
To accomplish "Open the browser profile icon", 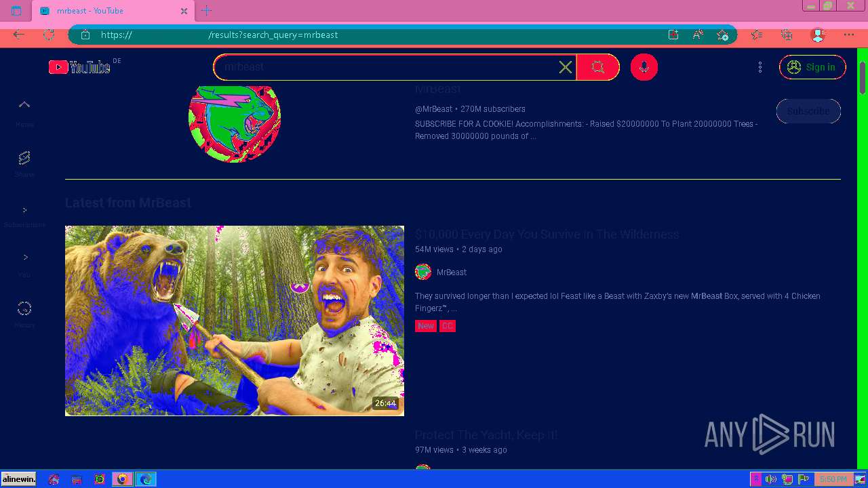I will (818, 35).
